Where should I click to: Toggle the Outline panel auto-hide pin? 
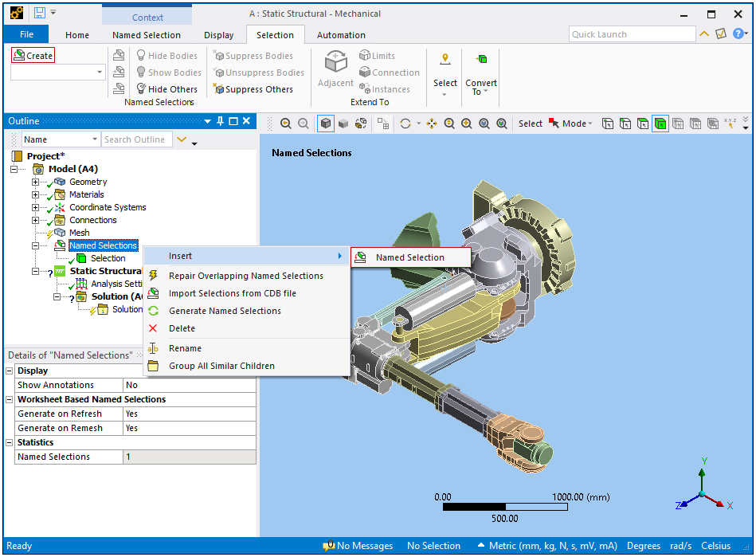point(221,121)
